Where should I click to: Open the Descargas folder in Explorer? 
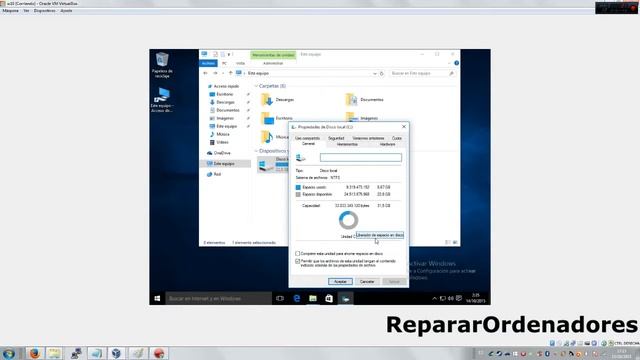pyautogui.click(x=278, y=100)
